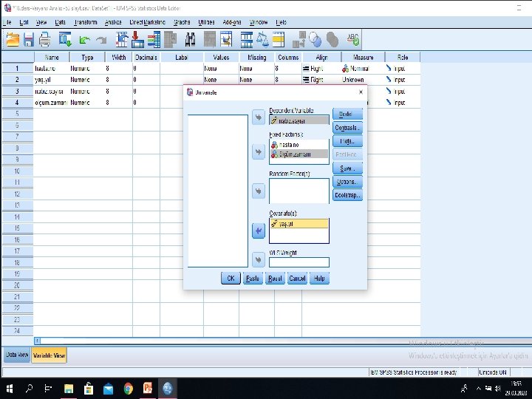Screen dimensions: 532x399
Task: Click the Show all variables icon
Action: pyautogui.click(x=332, y=39)
